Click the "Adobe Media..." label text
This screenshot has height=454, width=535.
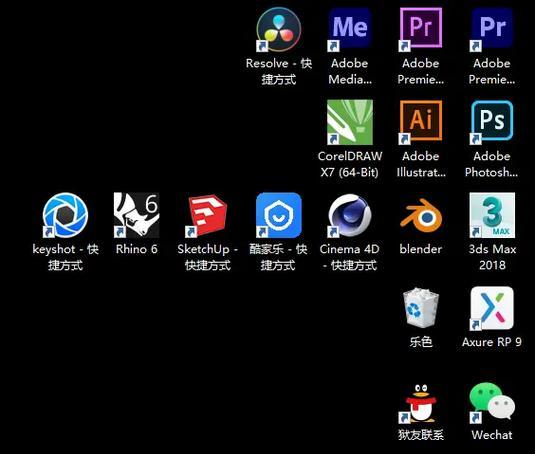[350, 71]
